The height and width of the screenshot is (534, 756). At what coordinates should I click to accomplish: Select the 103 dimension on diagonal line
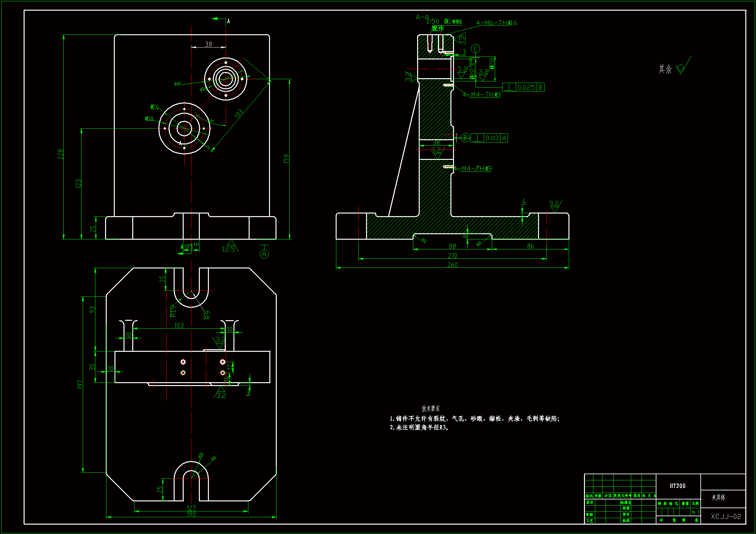click(239, 113)
